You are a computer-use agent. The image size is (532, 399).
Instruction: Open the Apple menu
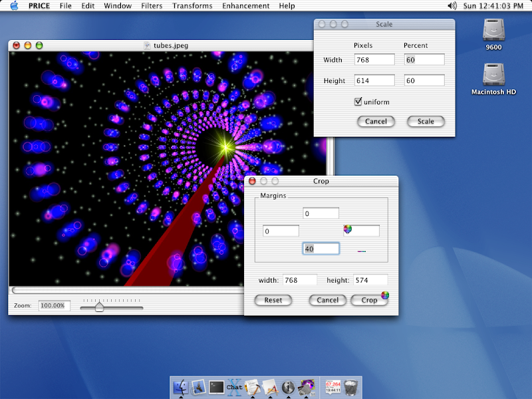(14, 6)
